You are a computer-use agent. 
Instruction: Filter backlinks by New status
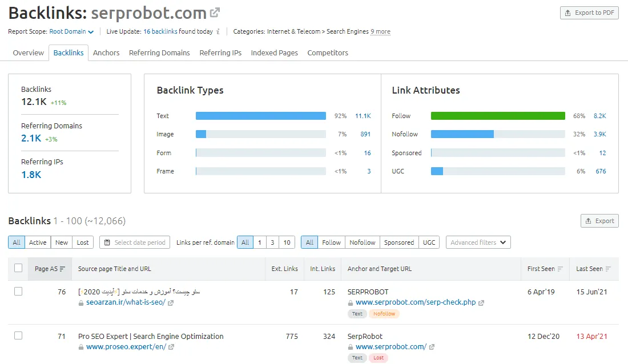pos(62,242)
